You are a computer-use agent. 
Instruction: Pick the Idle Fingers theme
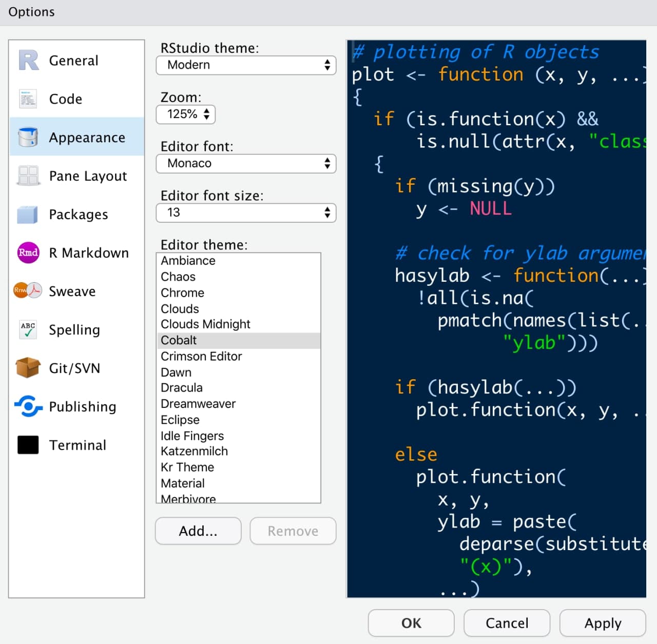(239, 436)
